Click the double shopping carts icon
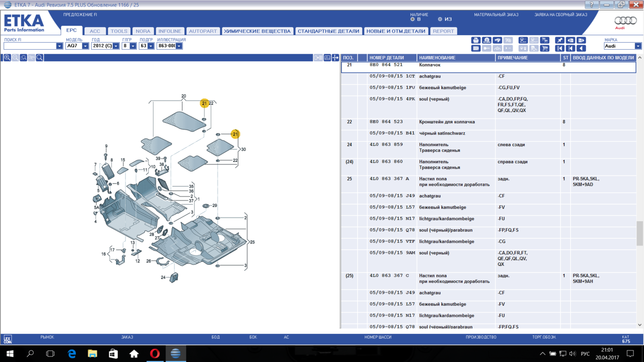Viewport: 644px width, 362px height. tap(544, 40)
